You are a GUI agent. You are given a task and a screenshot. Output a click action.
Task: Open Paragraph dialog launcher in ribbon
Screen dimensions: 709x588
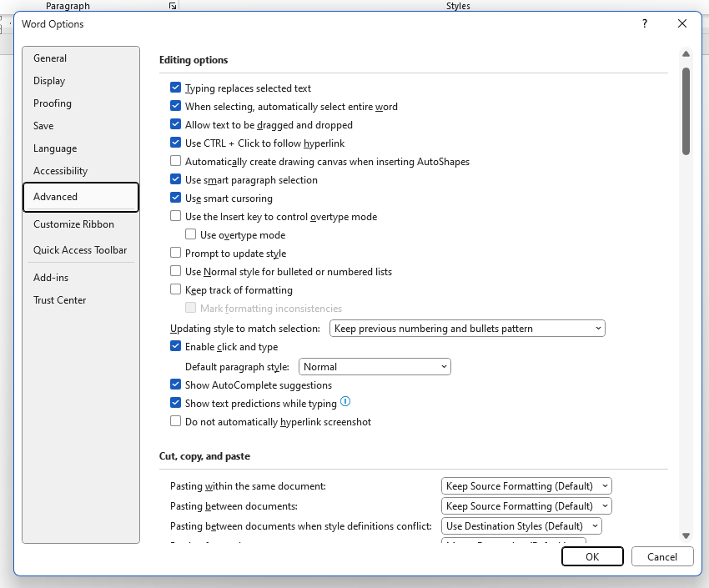click(x=173, y=6)
